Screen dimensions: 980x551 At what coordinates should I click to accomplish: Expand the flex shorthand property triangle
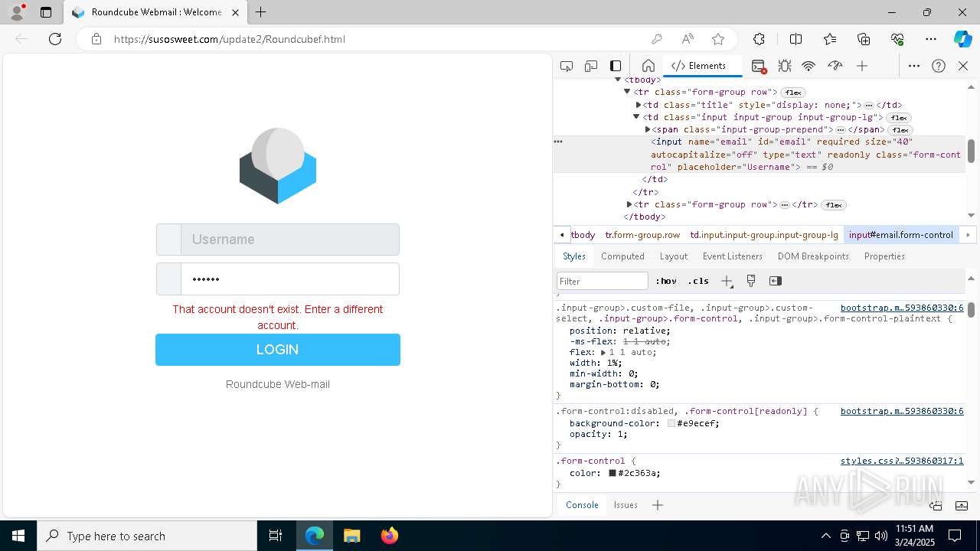point(603,352)
